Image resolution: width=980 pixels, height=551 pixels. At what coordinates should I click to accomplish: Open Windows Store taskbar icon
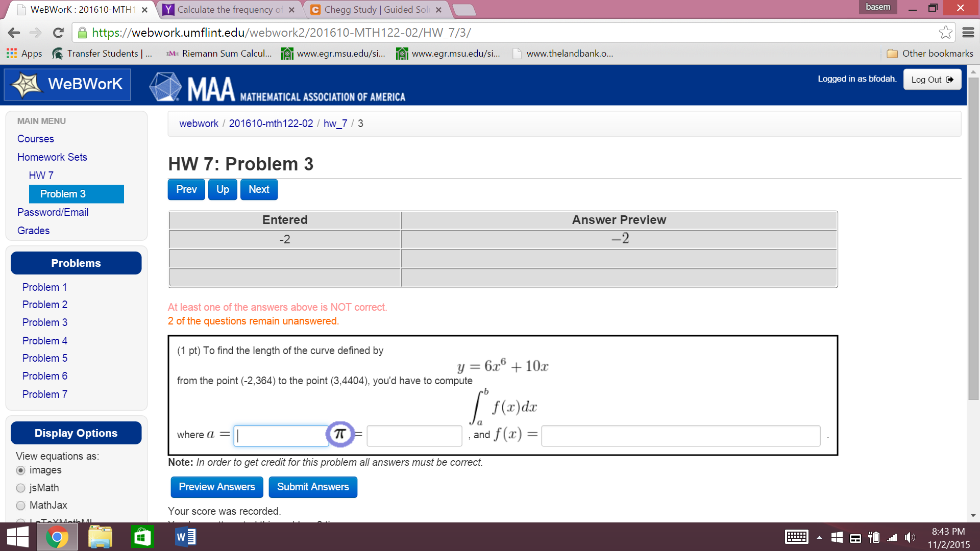(x=142, y=537)
